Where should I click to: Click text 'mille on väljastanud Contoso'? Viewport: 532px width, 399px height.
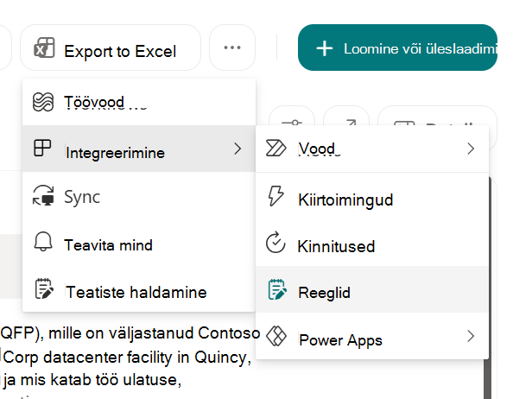pos(155,333)
